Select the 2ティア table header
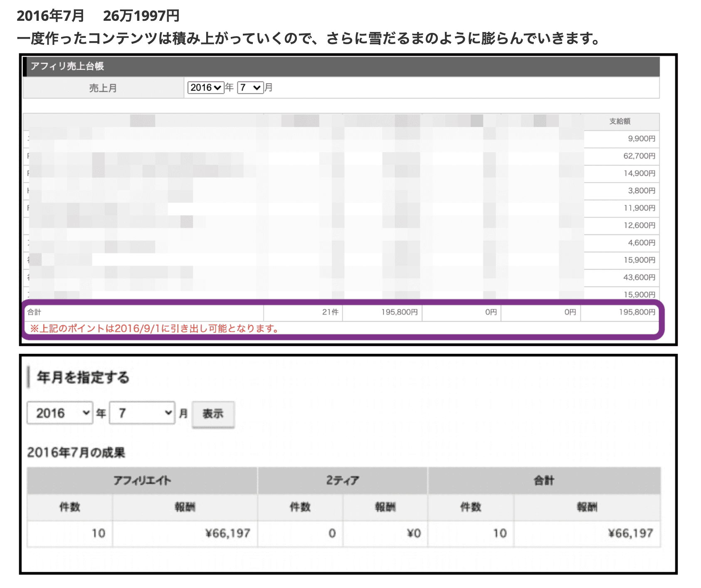The height and width of the screenshot is (588, 701). coord(342,481)
